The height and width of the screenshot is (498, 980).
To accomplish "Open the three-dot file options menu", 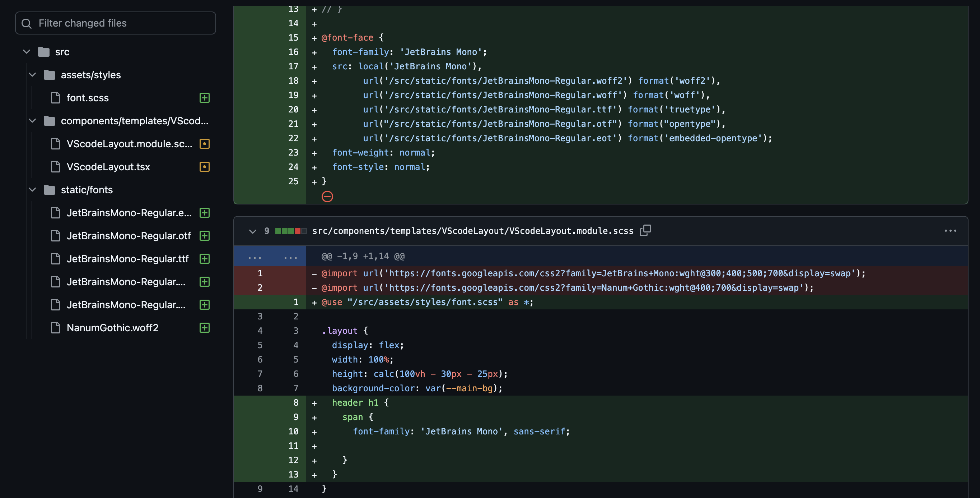I will [950, 231].
